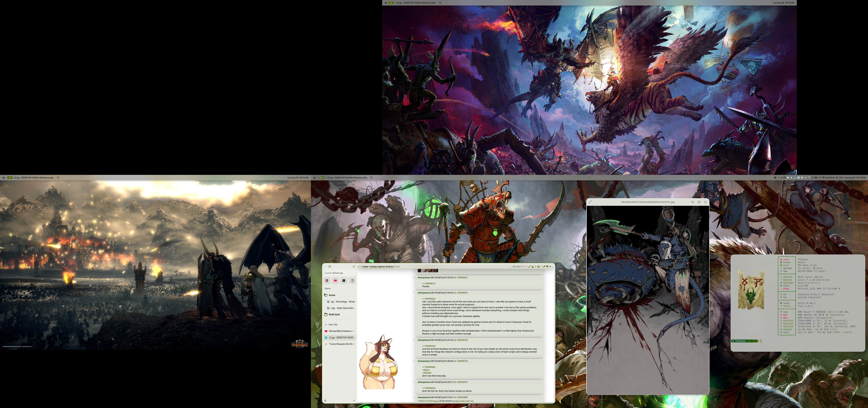Open the board Catalog link

click(373, 266)
